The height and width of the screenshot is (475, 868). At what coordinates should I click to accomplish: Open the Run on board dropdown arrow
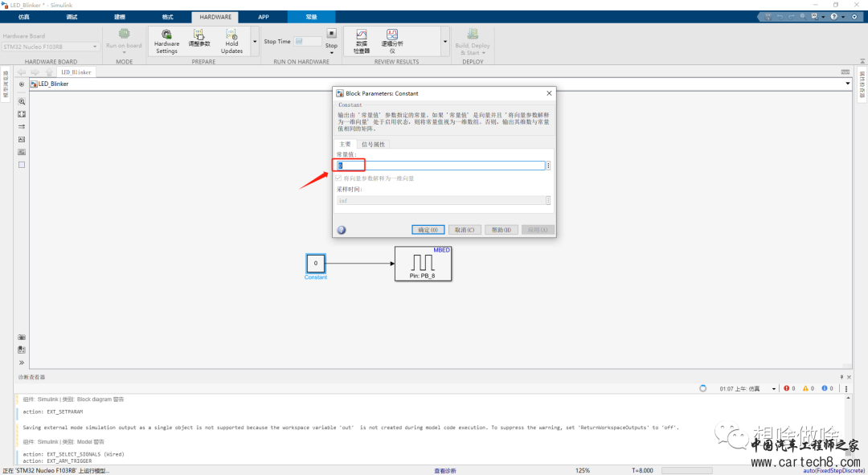(124, 52)
